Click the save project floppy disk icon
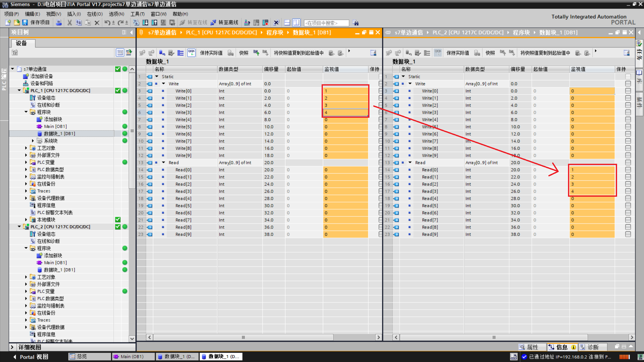 pyautogui.click(x=25, y=23)
